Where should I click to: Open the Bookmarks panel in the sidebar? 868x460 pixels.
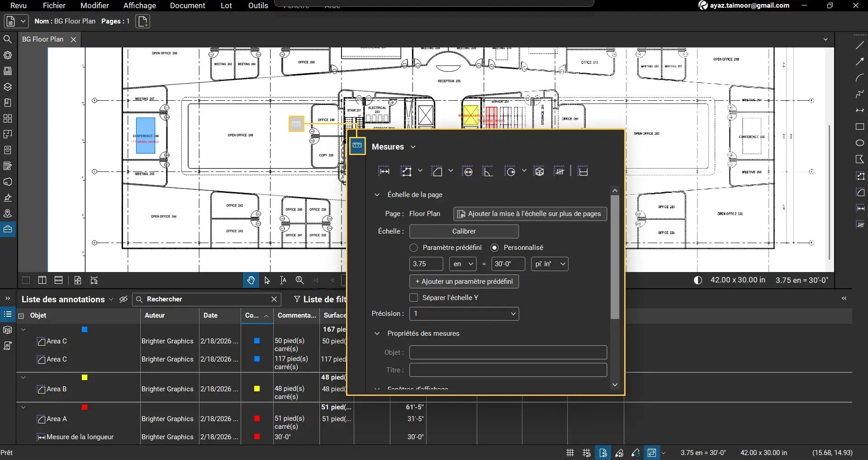point(8,102)
